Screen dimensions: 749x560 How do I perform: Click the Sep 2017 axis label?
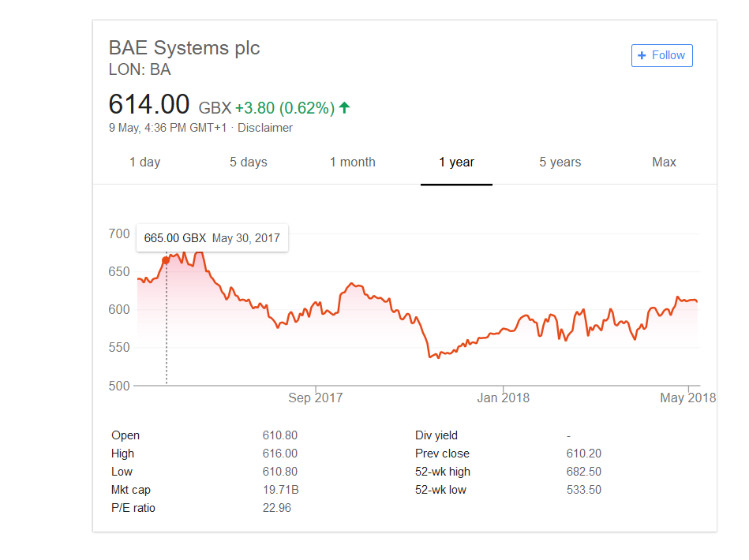315,398
